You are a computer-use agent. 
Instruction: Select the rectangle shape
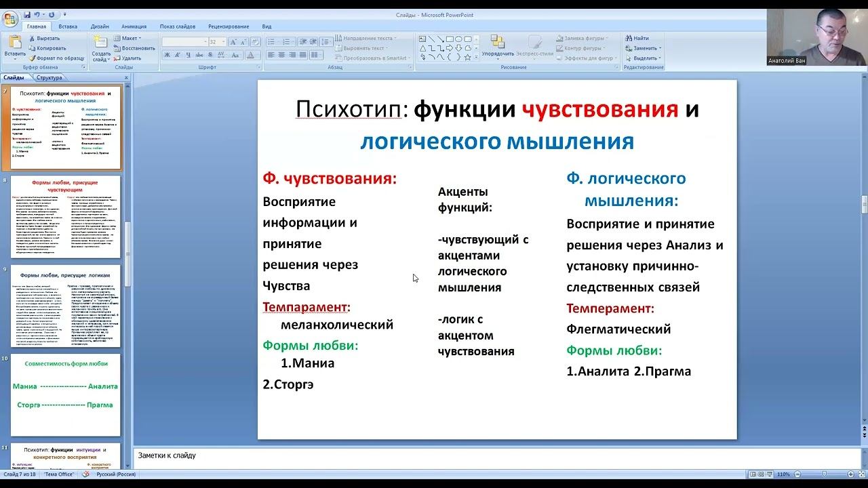pyautogui.click(x=450, y=39)
